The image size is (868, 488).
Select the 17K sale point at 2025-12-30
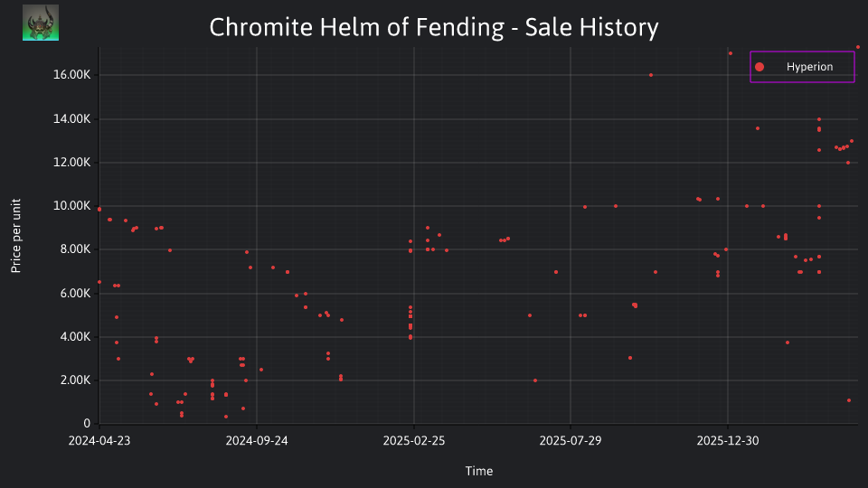pos(731,53)
